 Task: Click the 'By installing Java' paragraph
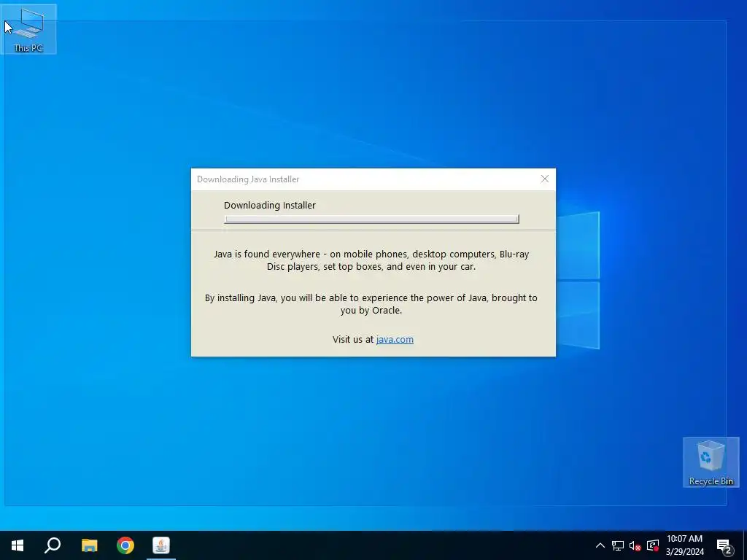click(371, 304)
